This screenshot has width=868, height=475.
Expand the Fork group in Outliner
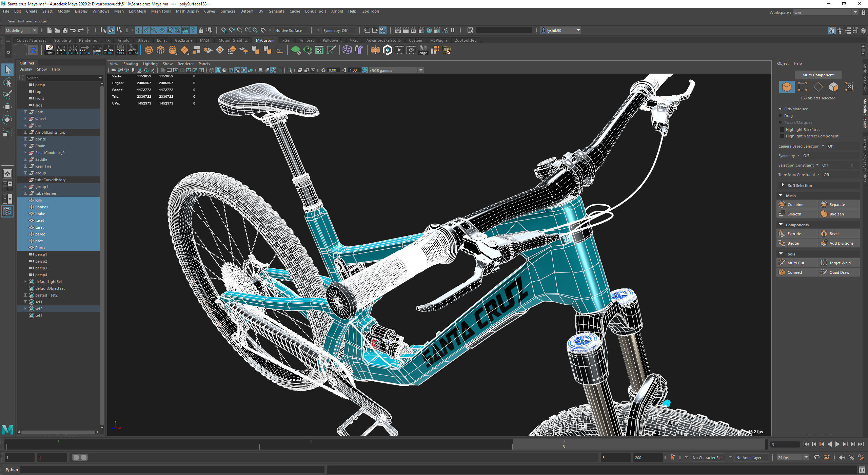point(25,112)
